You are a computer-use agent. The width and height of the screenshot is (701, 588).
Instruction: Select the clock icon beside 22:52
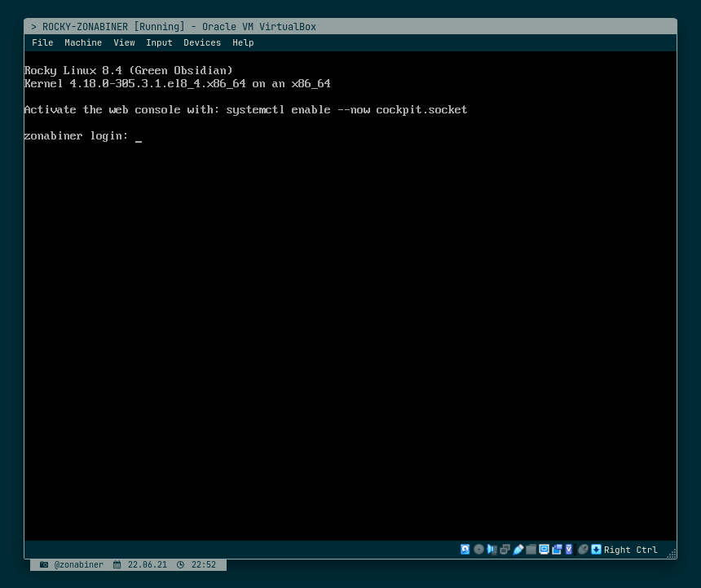(180, 564)
